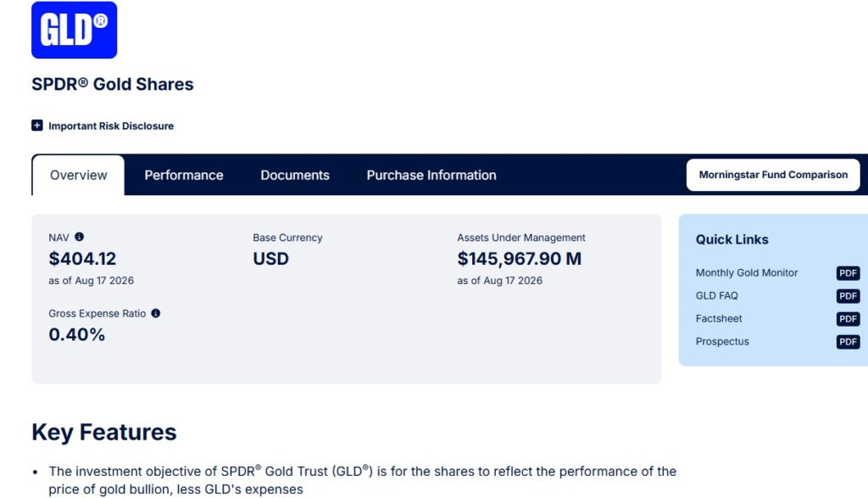Open Gross Expense Ratio info icon
Viewport: 868px width, 498px height.
pyautogui.click(x=156, y=314)
